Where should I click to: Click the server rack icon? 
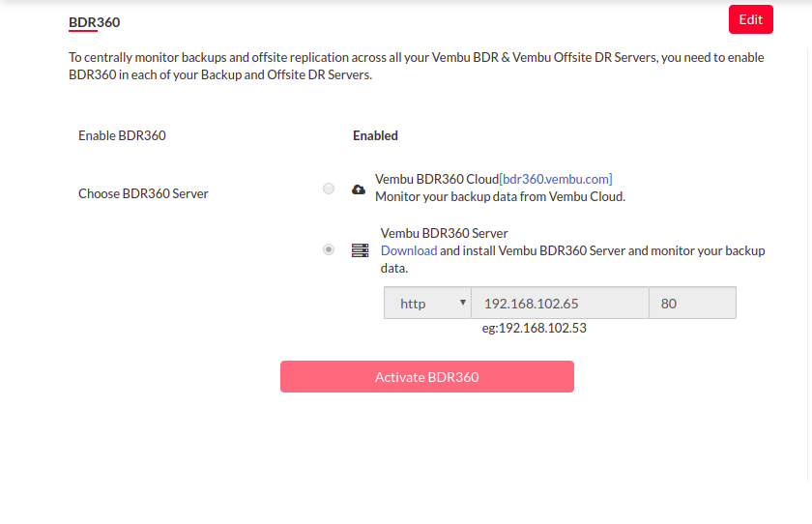[x=360, y=250]
